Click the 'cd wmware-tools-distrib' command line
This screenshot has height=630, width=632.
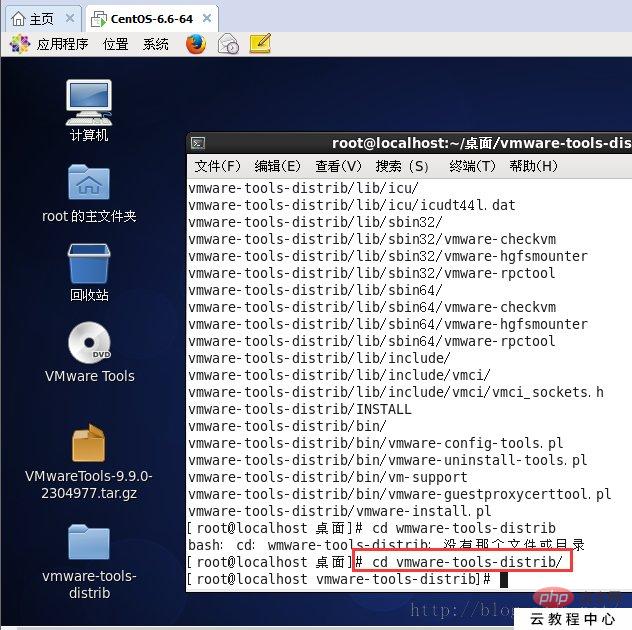tap(372, 528)
